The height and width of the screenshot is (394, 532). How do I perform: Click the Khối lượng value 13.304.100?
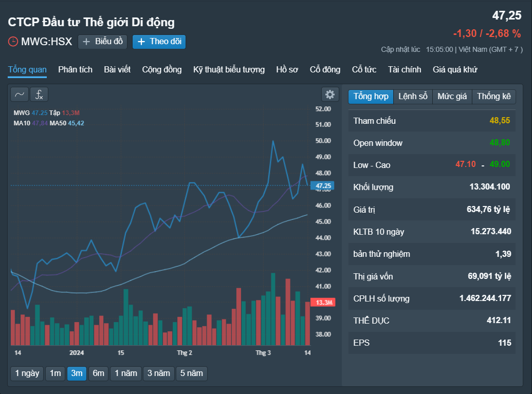click(489, 187)
